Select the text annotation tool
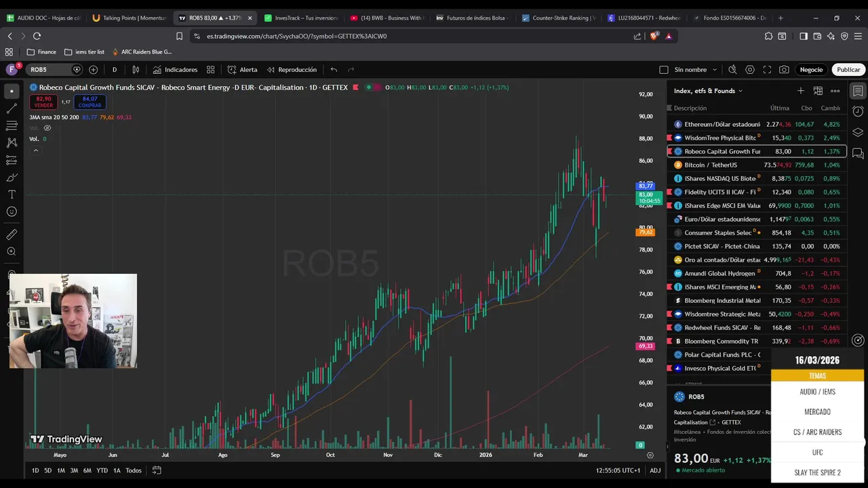The width and height of the screenshot is (868, 488). point(12,195)
